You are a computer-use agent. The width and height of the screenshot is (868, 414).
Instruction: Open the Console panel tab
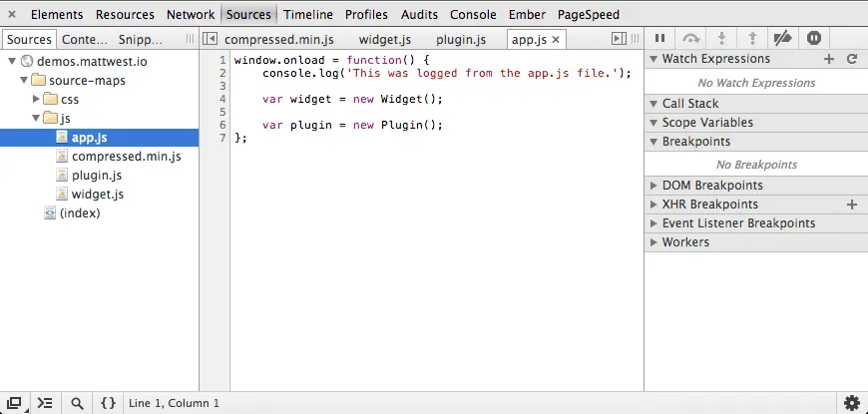point(473,14)
